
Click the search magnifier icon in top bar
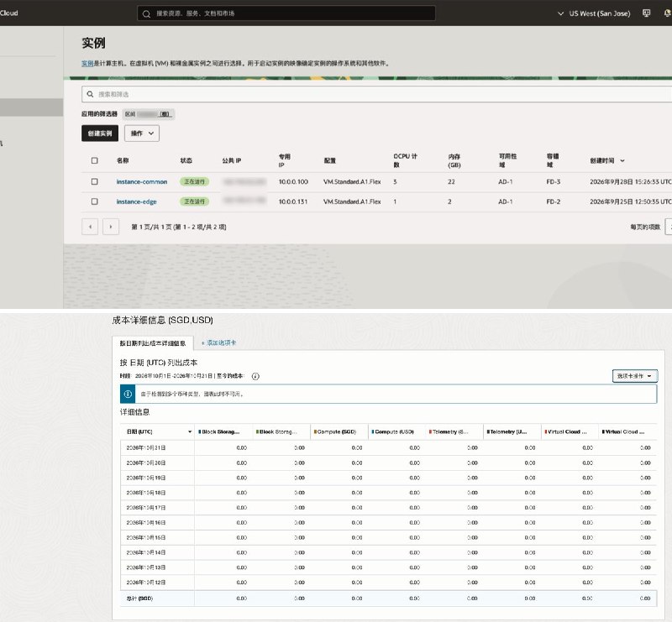click(146, 13)
